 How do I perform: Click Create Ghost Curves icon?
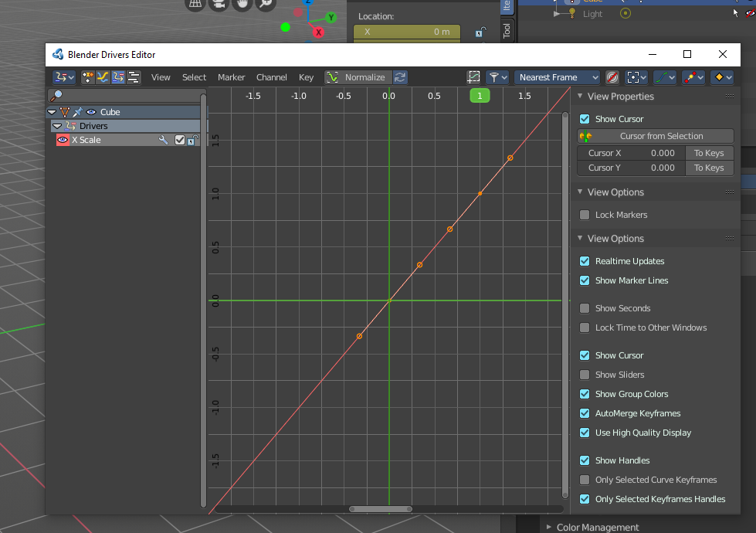[473, 77]
